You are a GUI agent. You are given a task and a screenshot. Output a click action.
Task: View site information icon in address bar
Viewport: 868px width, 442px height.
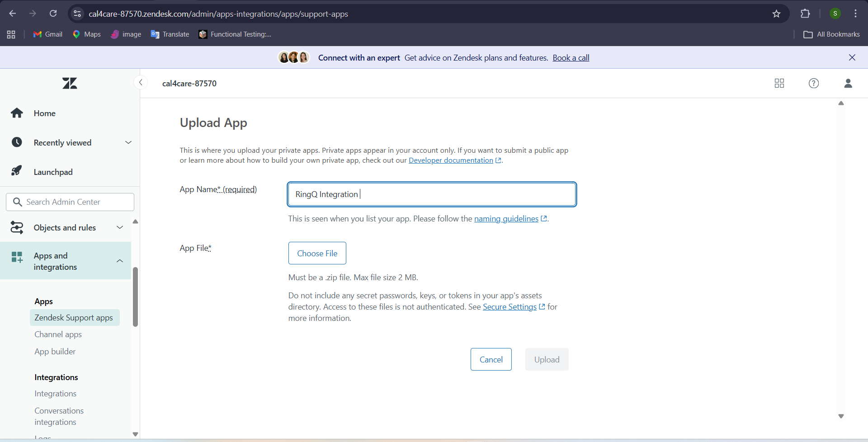point(77,14)
